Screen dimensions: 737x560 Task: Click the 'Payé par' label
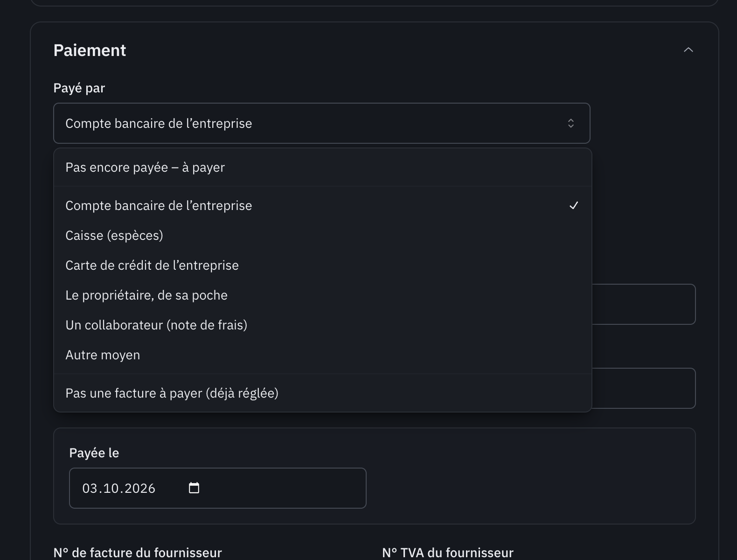point(79,88)
